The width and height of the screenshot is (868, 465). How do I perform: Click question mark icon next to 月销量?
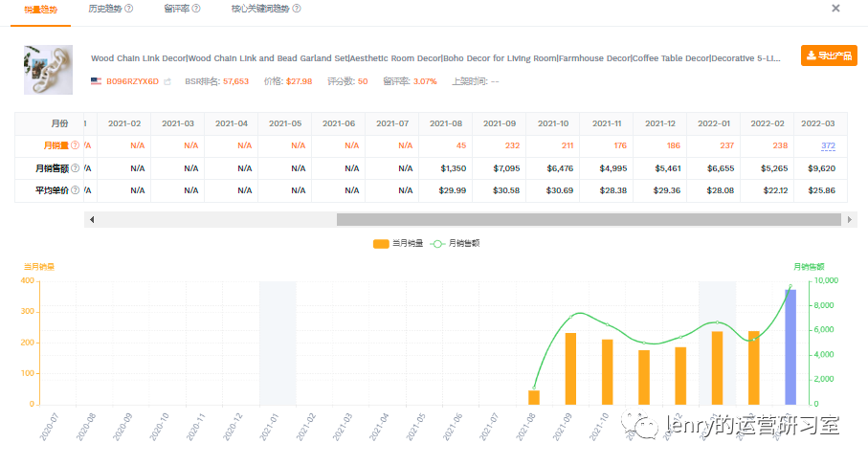76,146
